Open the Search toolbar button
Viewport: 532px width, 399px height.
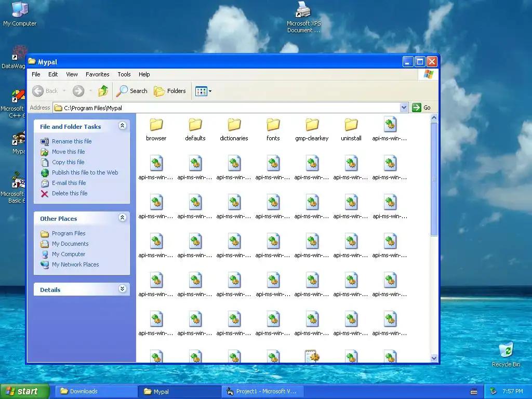pyautogui.click(x=132, y=91)
